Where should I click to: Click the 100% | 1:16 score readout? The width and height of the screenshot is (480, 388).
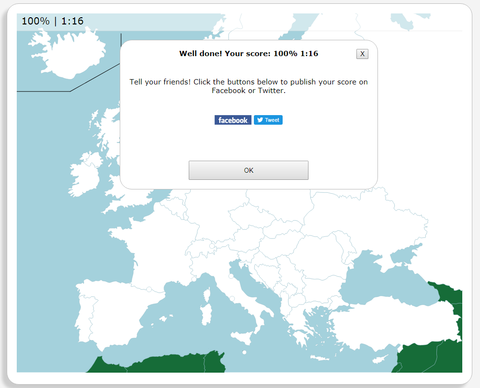(x=53, y=21)
